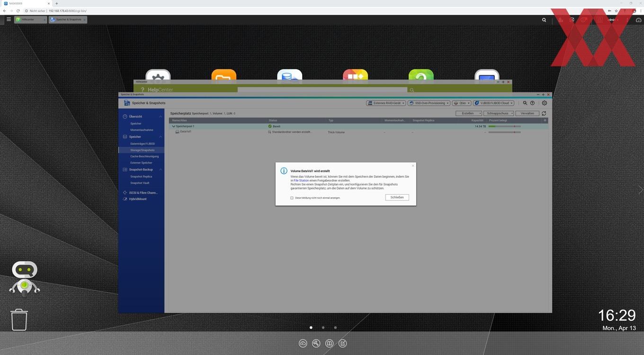Select the DataVol1 volume row
This screenshot has height=355, width=644.
click(358, 132)
